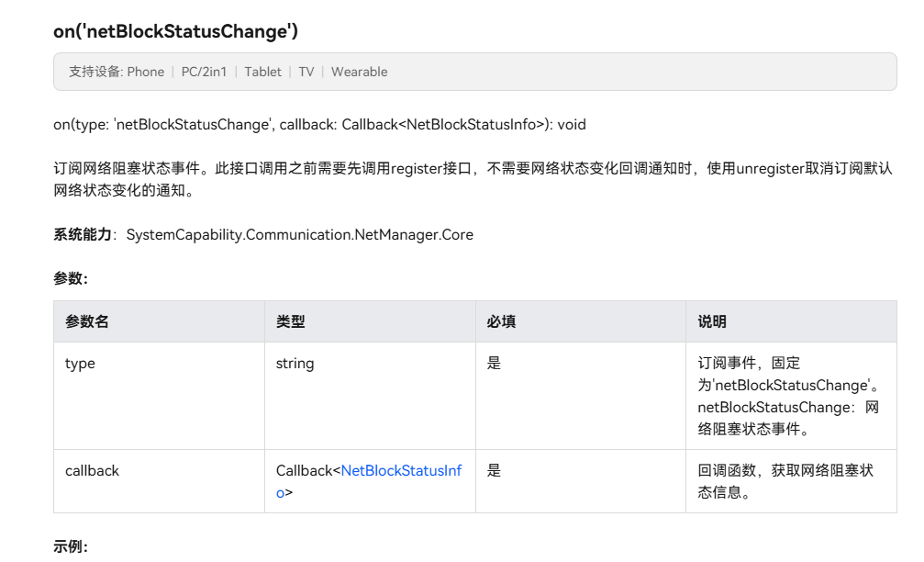The image size is (924, 562).
Task: Click the 示例 section label
Action: 70,546
